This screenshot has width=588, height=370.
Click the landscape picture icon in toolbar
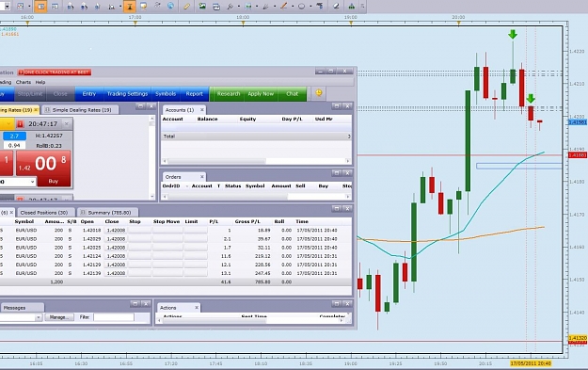pos(202,6)
